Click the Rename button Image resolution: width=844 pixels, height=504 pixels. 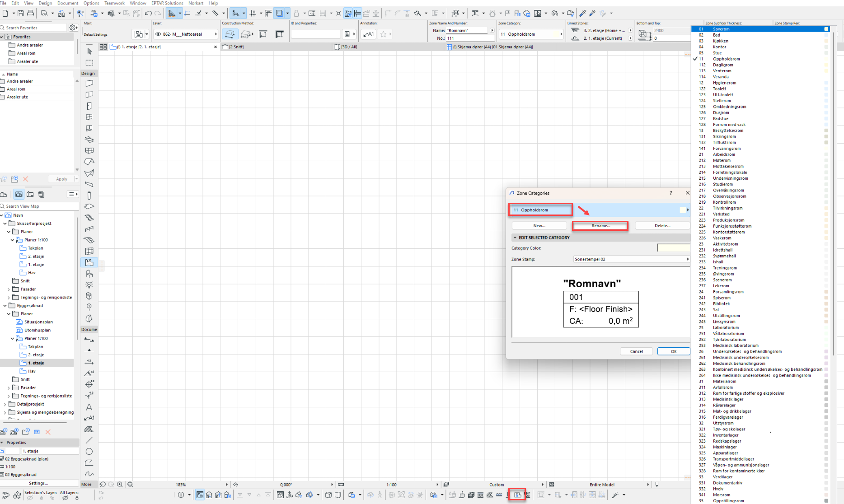click(600, 225)
